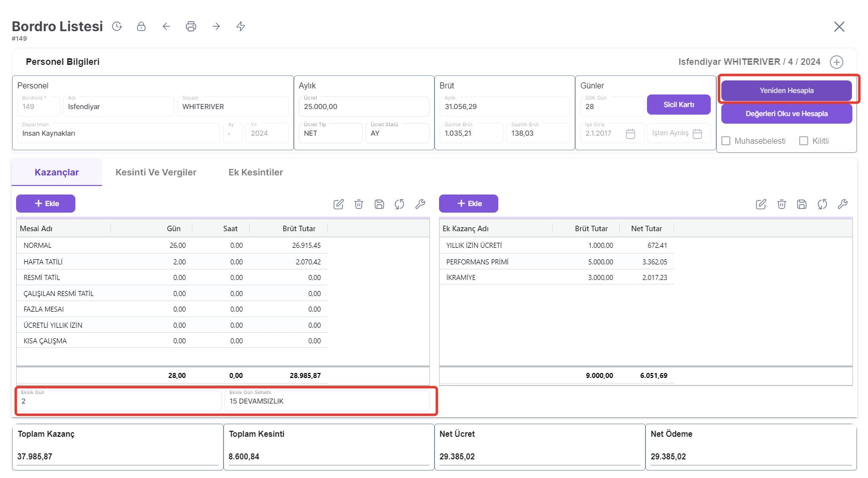Go to next record with right arrow
This screenshot has height=478, width=868.
pyautogui.click(x=216, y=27)
